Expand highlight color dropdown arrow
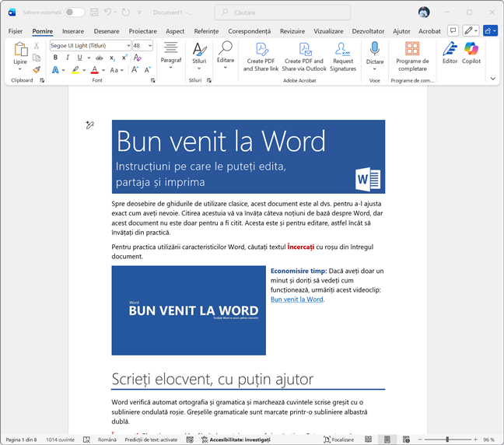This screenshot has width=504, height=445. pos(84,70)
